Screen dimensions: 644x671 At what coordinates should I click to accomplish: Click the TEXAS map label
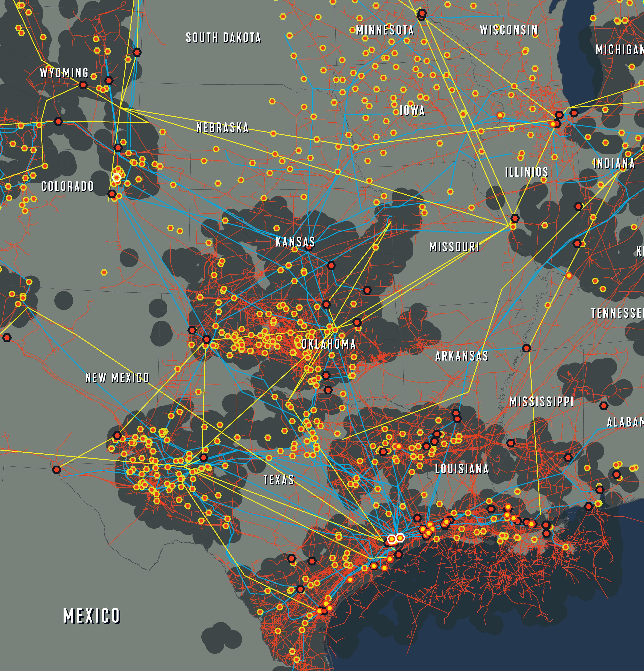(279, 480)
